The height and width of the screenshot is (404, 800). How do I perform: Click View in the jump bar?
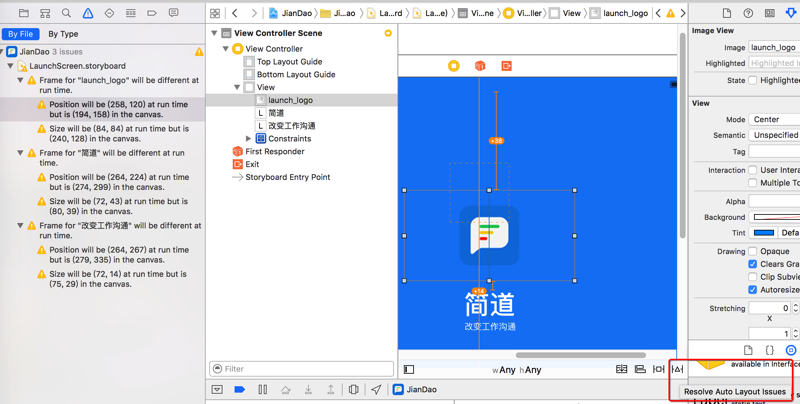[565, 13]
